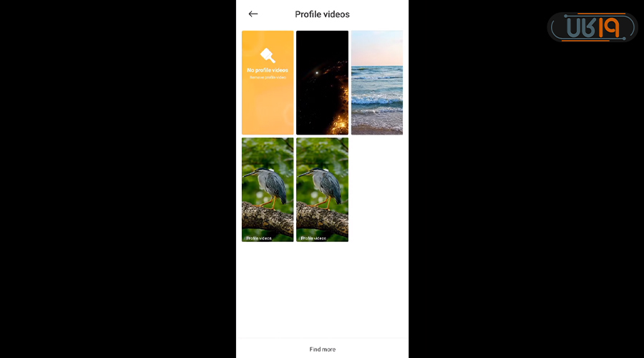
Task: Choose the dark sparks video thumbnail
Action: [x=323, y=82]
